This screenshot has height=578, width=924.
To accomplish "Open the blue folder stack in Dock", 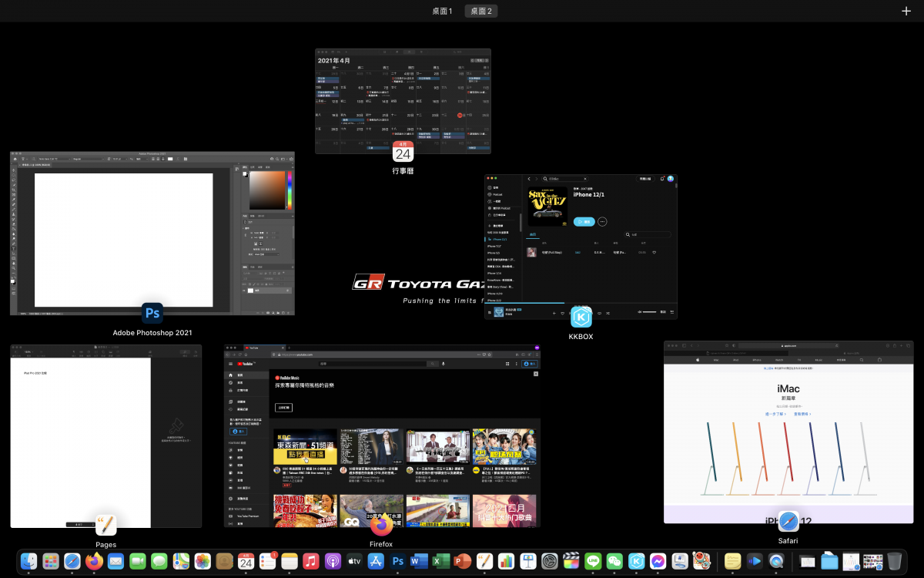I will click(x=829, y=562).
